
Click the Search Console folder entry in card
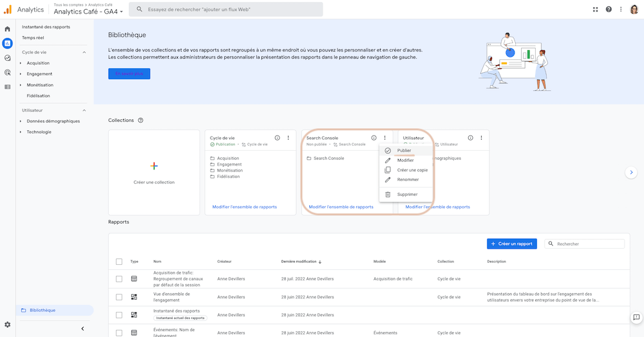point(325,159)
